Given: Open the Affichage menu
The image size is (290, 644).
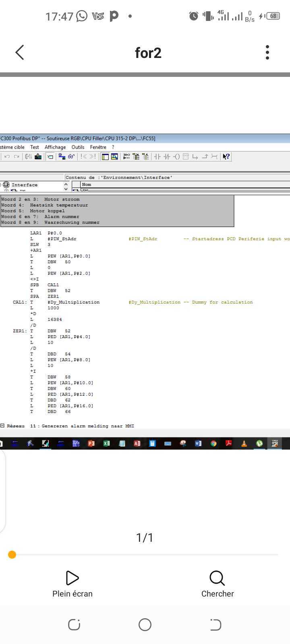Looking at the screenshot, I should 55,147.
